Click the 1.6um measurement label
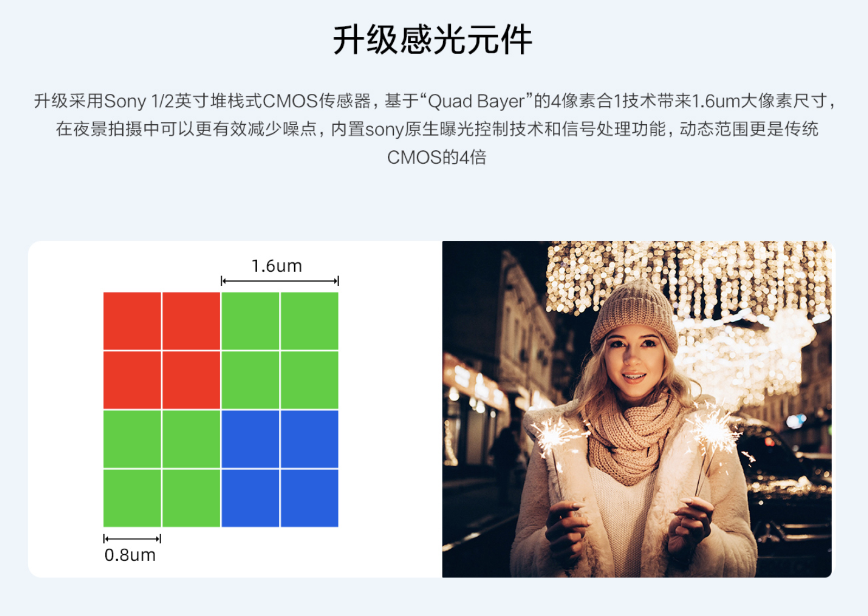 coord(277,266)
